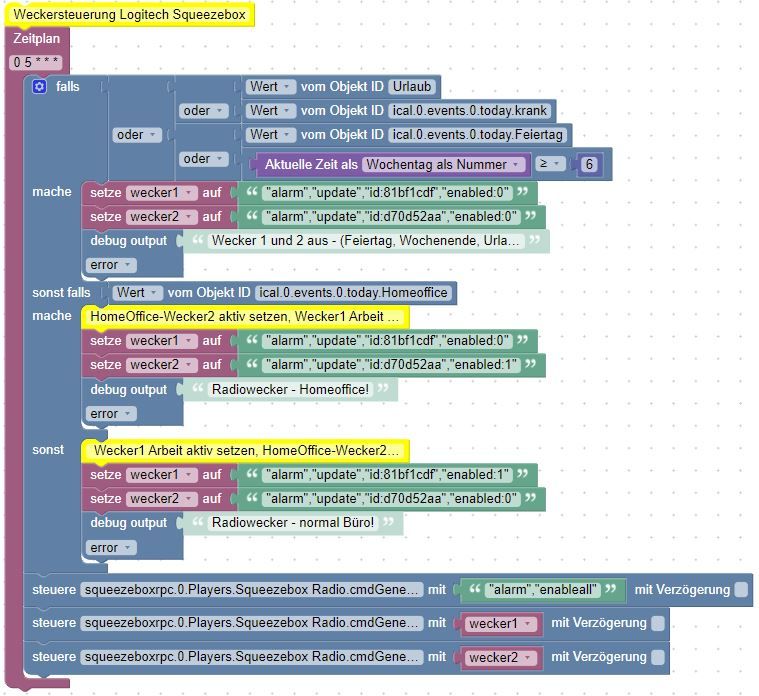Open the Wert dropdown for ical krank object
The height and width of the screenshot is (696, 759).
[x=271, y=111]
